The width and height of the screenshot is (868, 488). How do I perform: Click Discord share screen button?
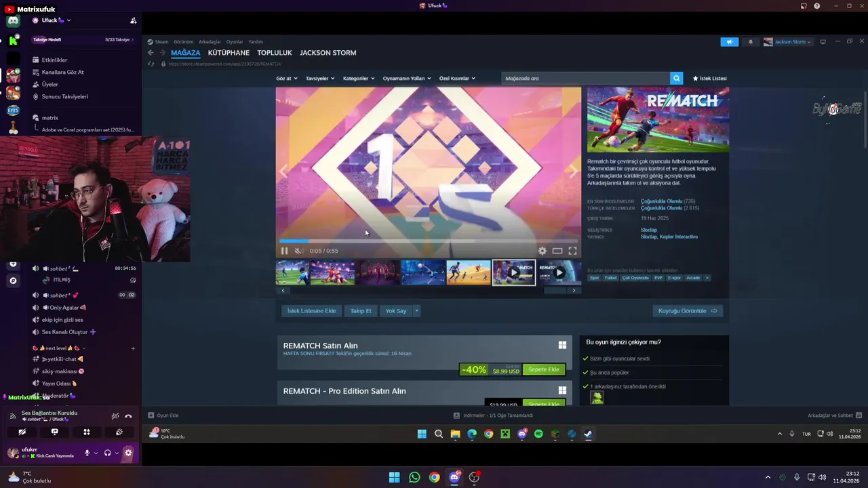click(55, 432)
